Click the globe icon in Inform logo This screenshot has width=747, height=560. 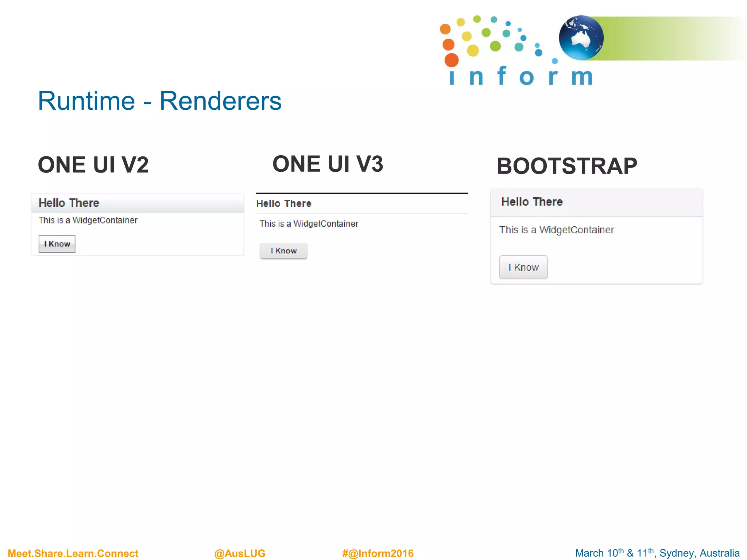point(581,38)
